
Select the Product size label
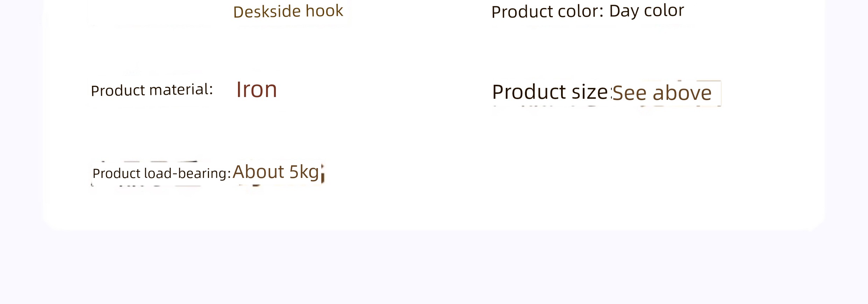tap(550, 92)
